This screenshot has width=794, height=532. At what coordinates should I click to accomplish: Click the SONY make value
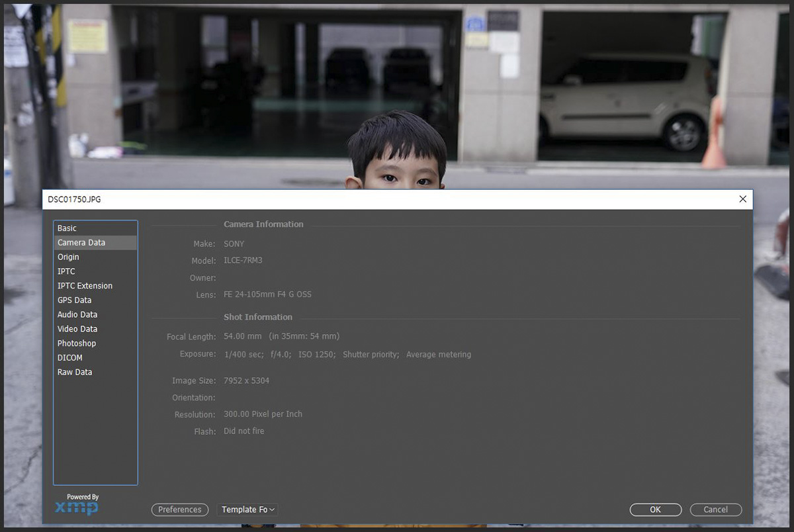point(234,244)
